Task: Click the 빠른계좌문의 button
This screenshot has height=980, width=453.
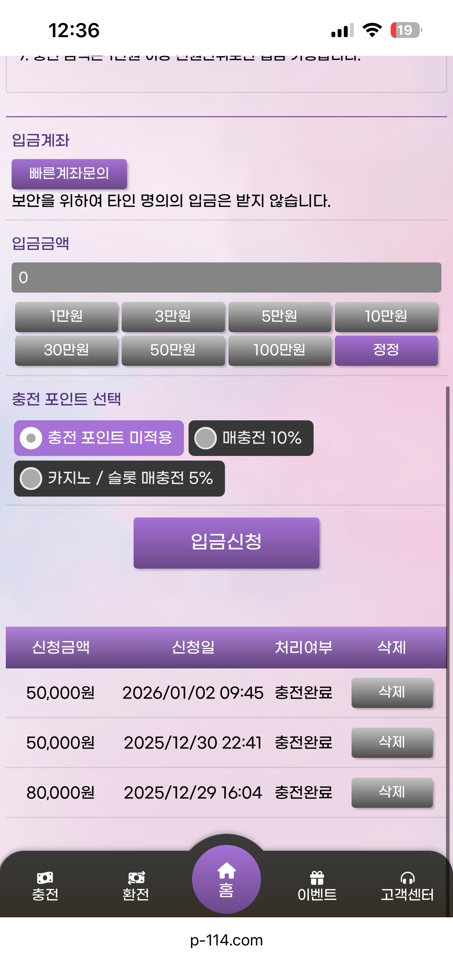Action: click(69, 174)
